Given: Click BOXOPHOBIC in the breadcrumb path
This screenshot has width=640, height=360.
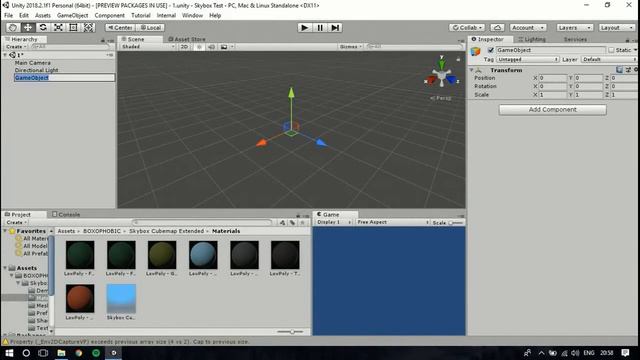Looking at the screenshot, I should [102, 231].
